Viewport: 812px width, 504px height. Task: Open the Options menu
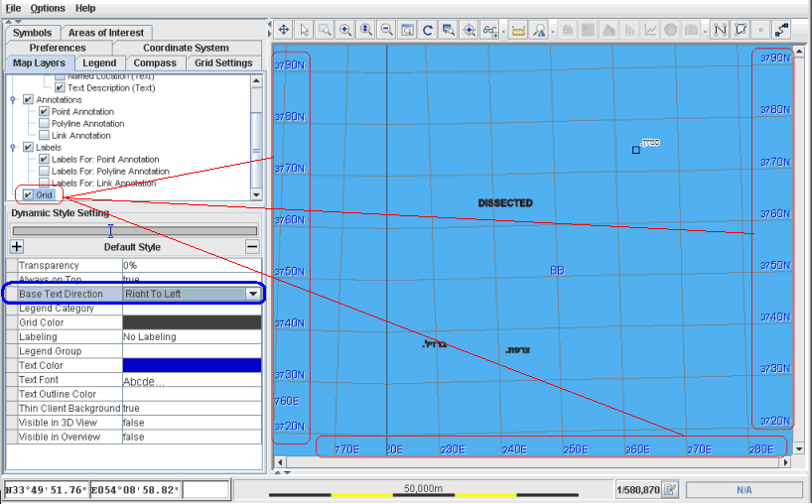tap(47, 8)
